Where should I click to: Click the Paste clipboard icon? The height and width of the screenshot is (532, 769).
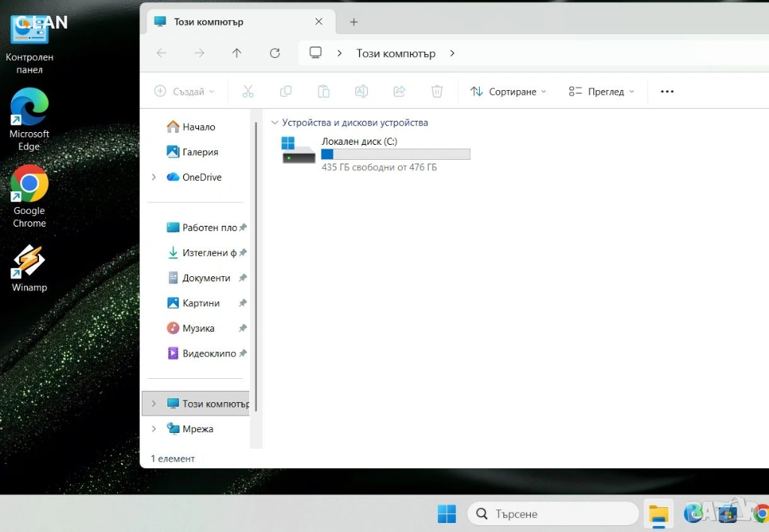pos(324,92)
